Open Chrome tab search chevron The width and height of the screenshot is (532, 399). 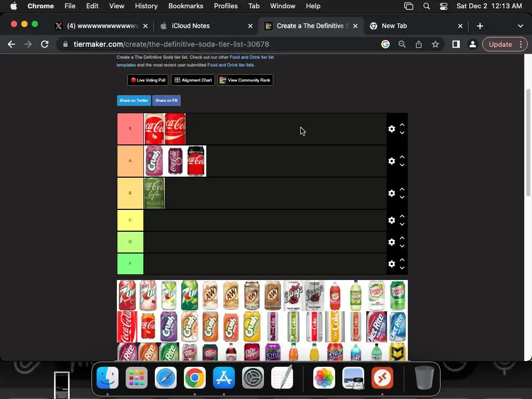tap(520, 26)
